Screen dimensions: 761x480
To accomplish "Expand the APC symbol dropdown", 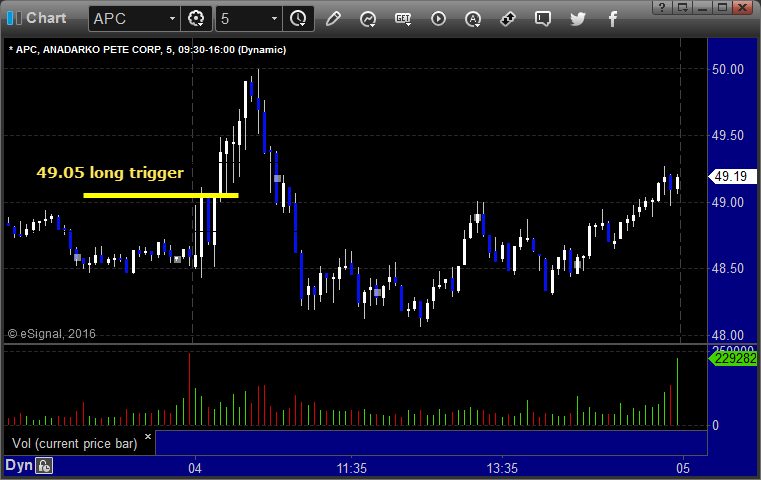I will [172, 19].
